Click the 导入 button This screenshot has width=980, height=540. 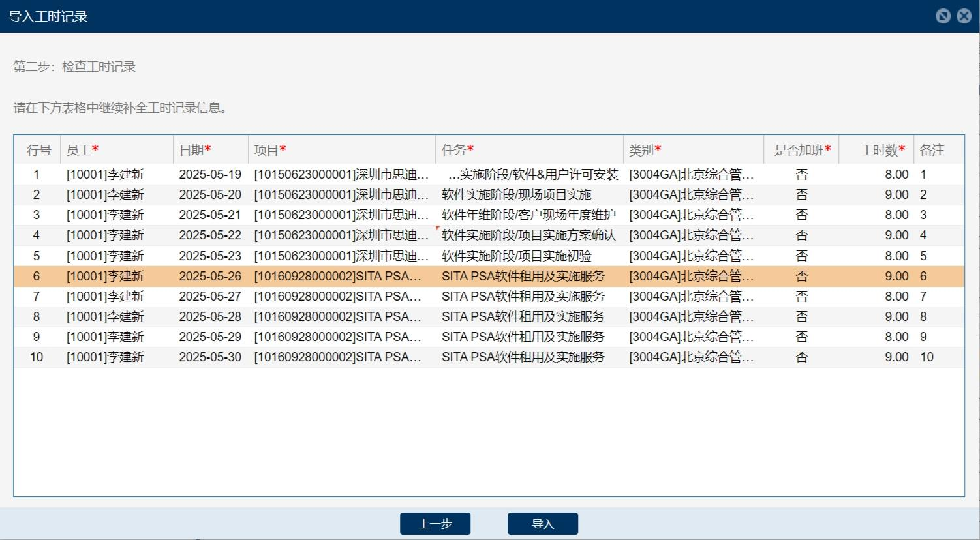pyautogui.click(x=542, y=524)
